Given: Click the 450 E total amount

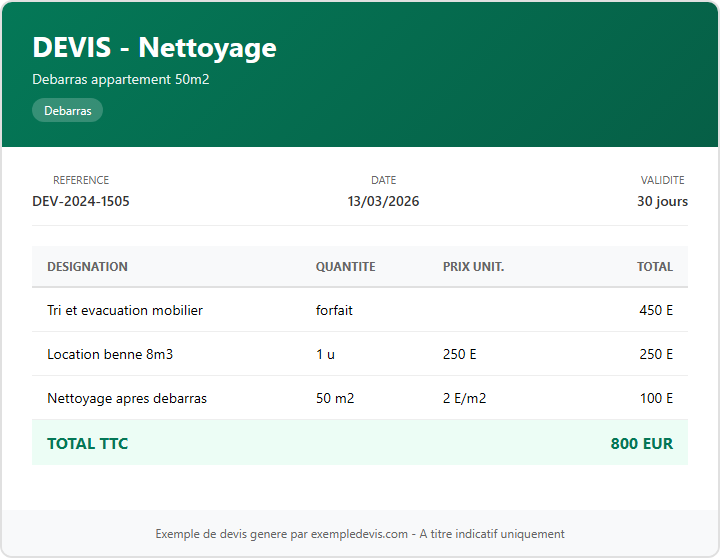Looking at the screenshot, I should (656, 310).
